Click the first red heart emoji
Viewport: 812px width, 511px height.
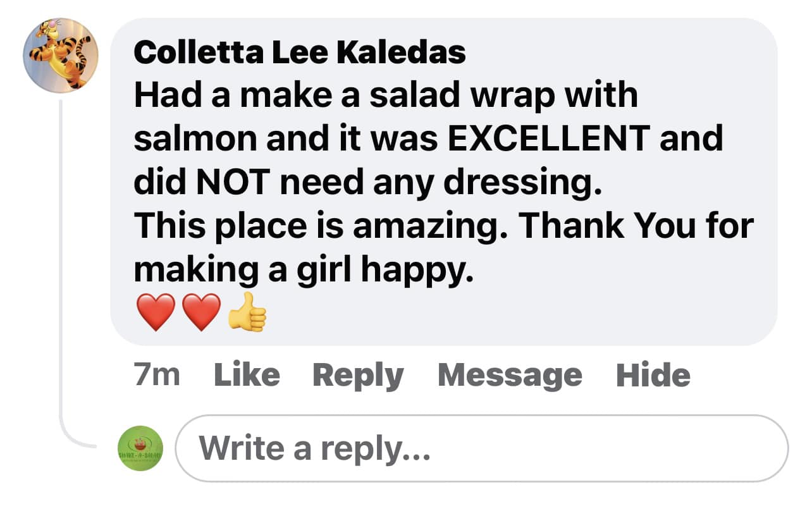click(x=156, y=312)
